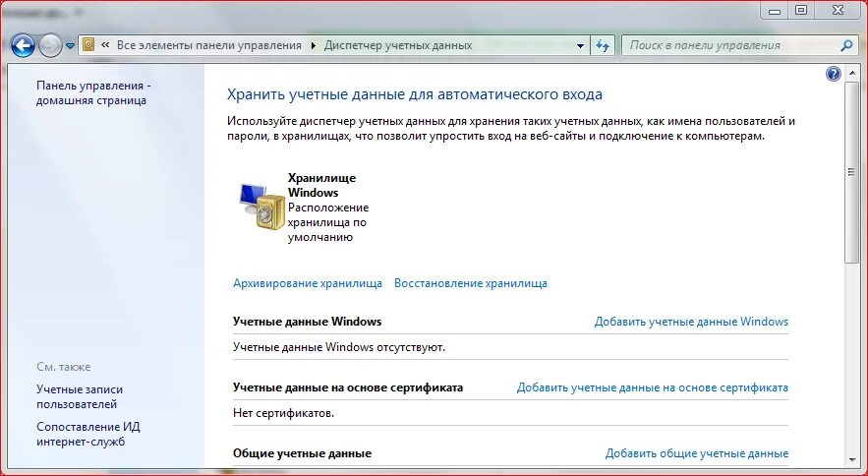Viewport: 868px width, 476px height.
Task: Click the magnifier search icon
Action: [846, 45]
